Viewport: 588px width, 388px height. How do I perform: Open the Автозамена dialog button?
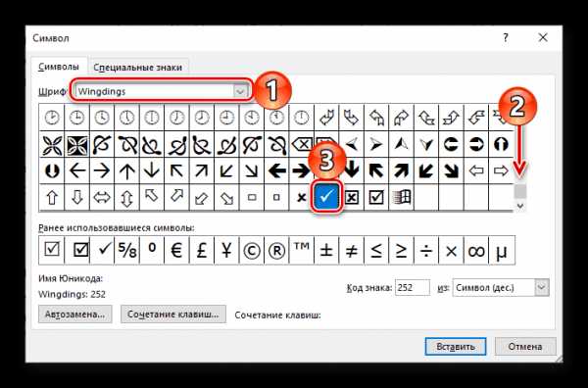(x=75, y=314)
